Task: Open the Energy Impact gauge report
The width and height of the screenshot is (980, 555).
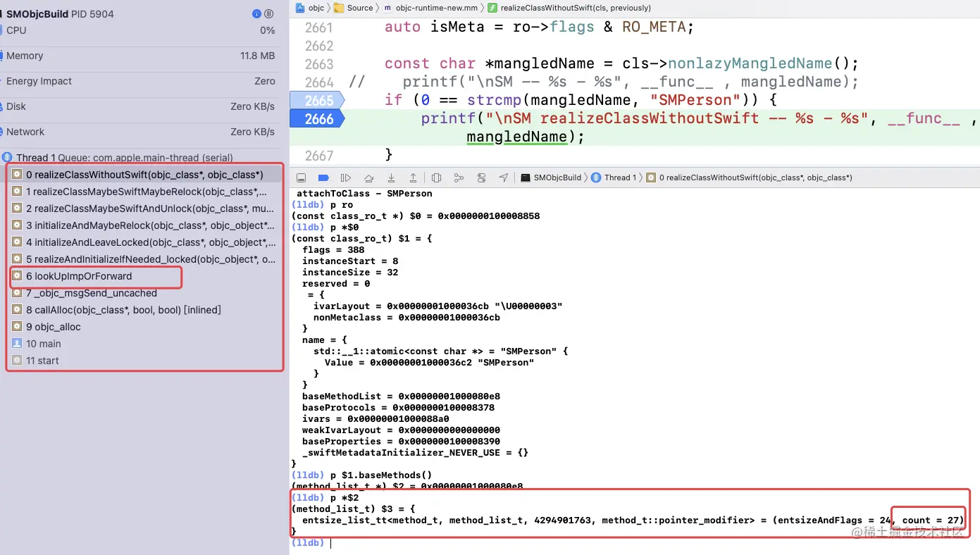Action: click(x=141, y=81)
